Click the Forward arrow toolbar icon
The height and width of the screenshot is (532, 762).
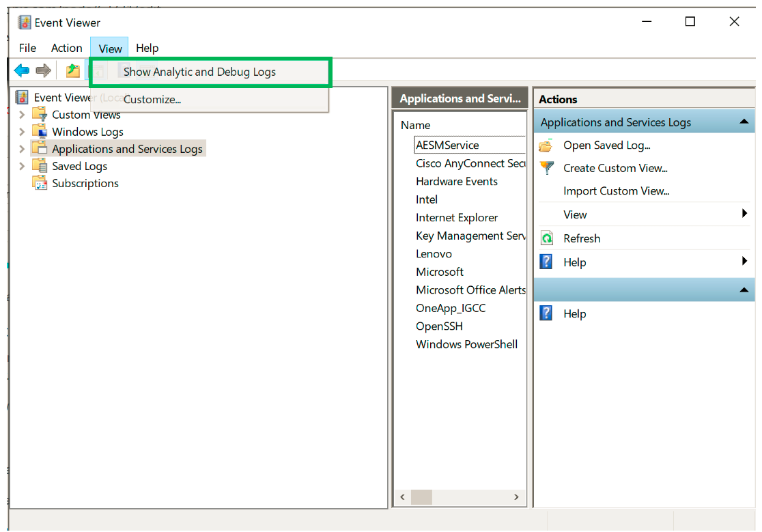click(x=43, y=70)
